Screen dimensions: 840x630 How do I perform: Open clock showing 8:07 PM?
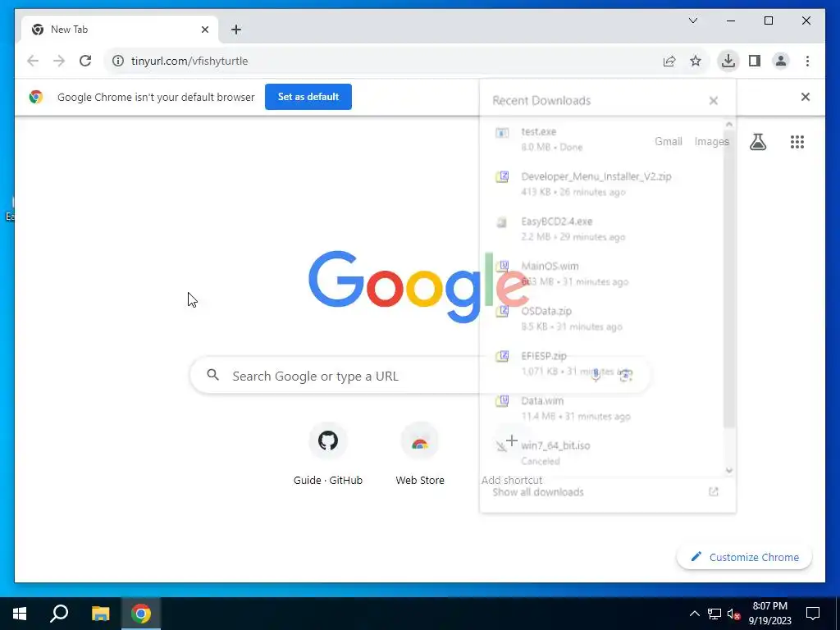(x=769, y=614)
